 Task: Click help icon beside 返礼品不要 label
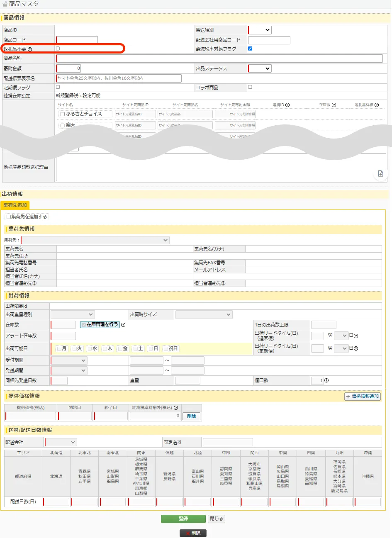click(x=30, y=49)
